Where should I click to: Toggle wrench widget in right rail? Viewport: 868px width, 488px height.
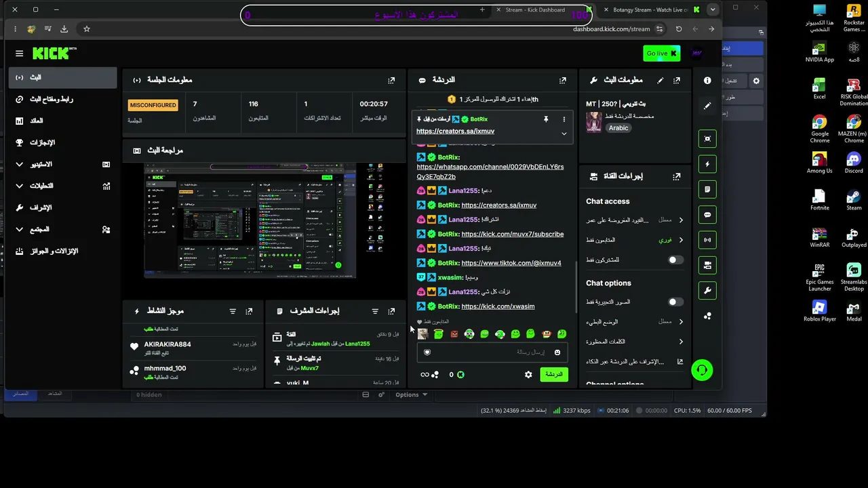point(707,291)
